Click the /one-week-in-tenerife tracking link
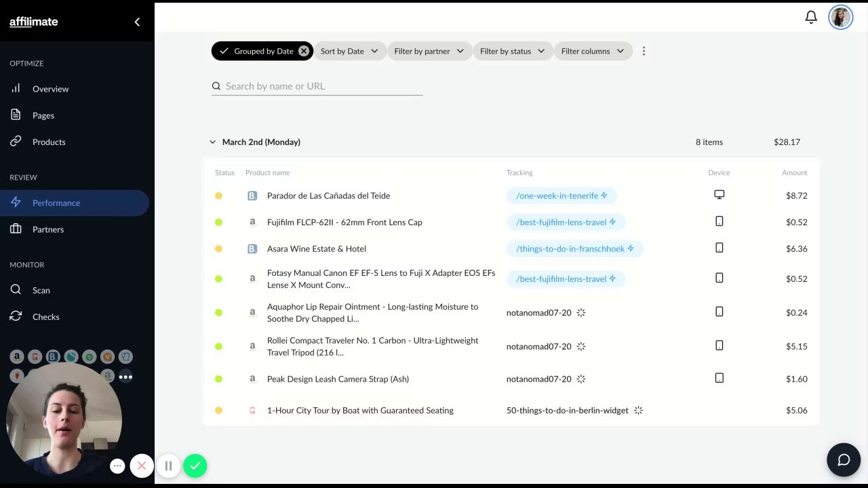This screenshot has width=868, height=488. (561, 196)
